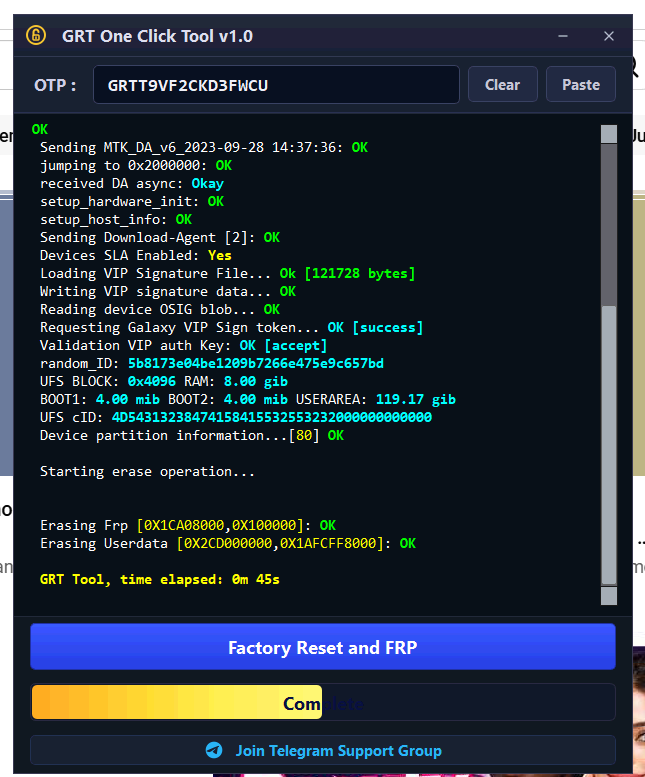Click 'Sending Download-Agent [2]' line
Viewport: 645px width, 777px height.
160,237
